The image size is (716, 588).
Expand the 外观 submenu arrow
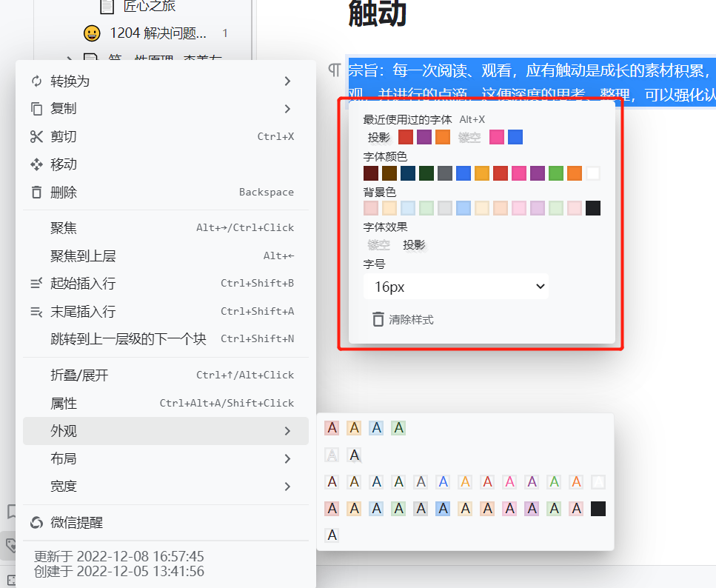(287, 431)
